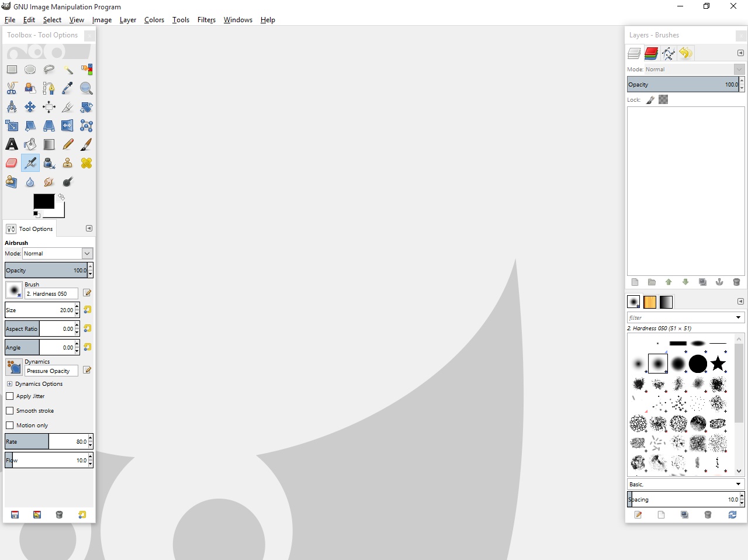The height and width of the screenshot is (560, 748).
Task: Toggle Lock pixels in Layers panel
Action: click(650, 100)
